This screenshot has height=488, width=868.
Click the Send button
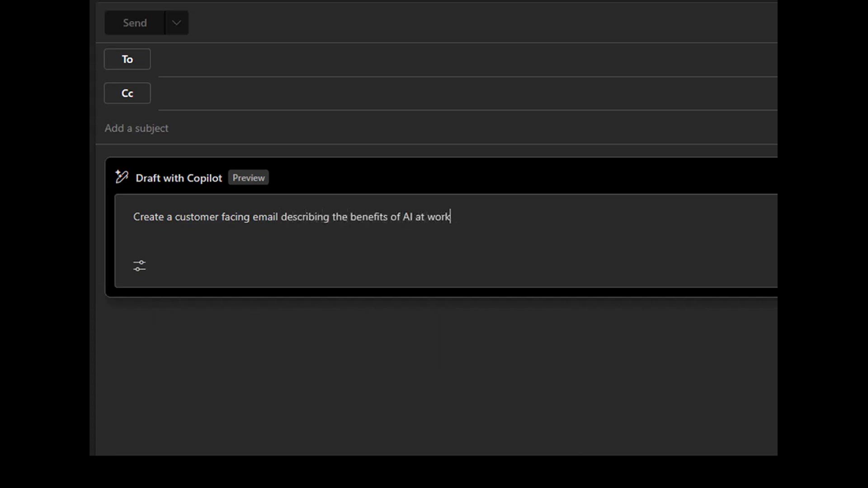click(x=135, y=23)
